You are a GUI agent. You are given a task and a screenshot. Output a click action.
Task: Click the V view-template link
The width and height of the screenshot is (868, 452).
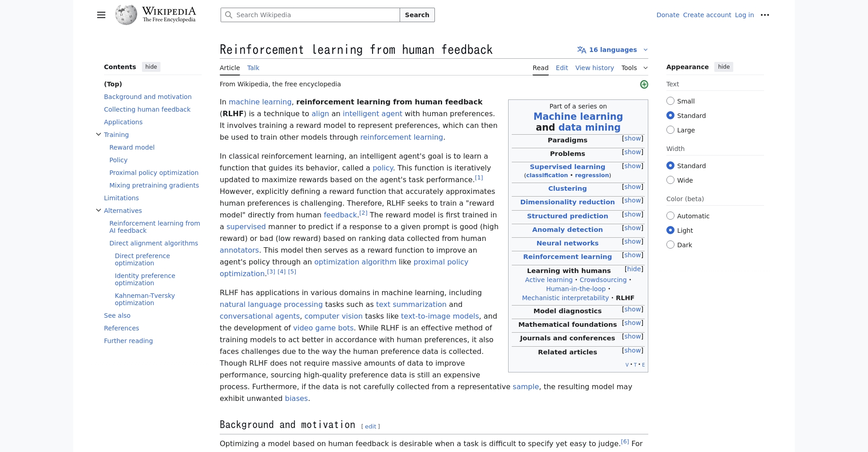pyautogui.click(x=627, y=365)
